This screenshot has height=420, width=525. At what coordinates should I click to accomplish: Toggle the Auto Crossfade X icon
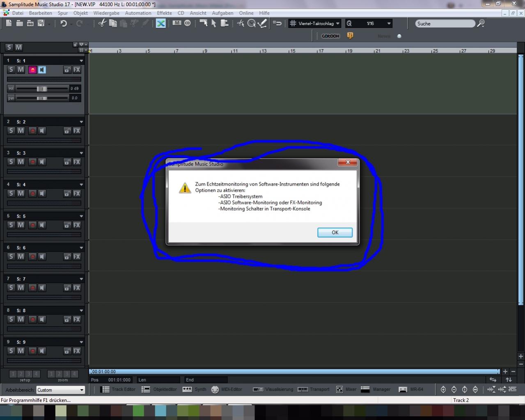coord(161,23)
